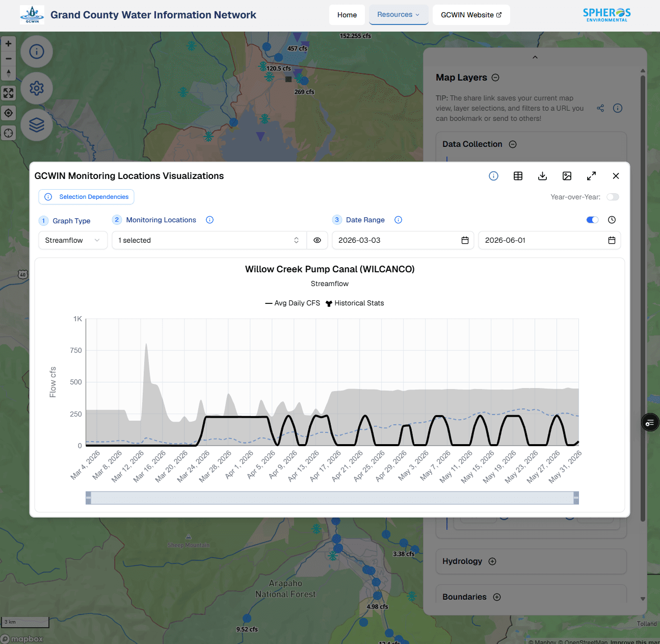Reset map bearing to north
660x644 pixels.
[9, 73]
